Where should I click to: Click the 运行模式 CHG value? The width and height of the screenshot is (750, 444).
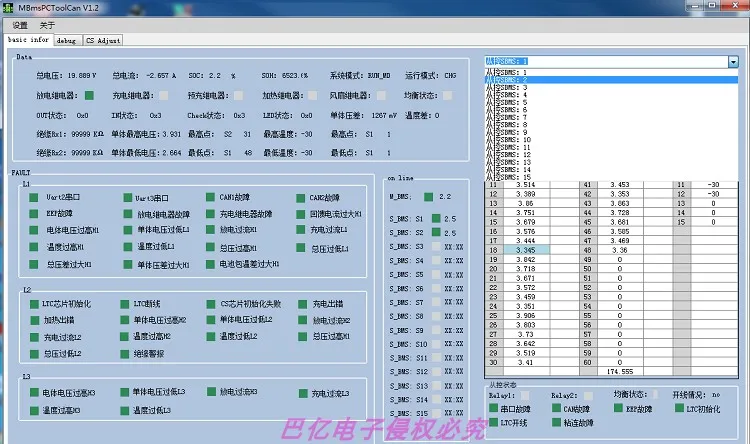click(x=451, y=76)
